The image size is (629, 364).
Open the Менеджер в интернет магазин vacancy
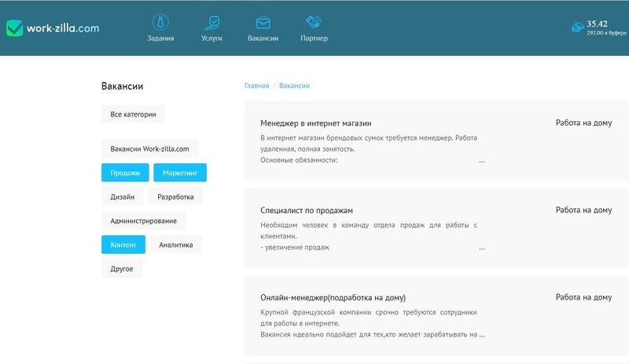point(315,123)
